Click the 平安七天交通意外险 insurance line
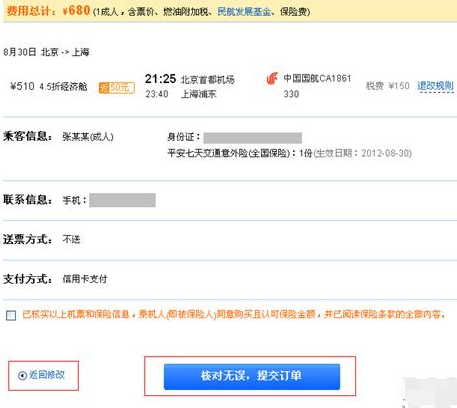The image size is (457, 408). coord(289,153)
